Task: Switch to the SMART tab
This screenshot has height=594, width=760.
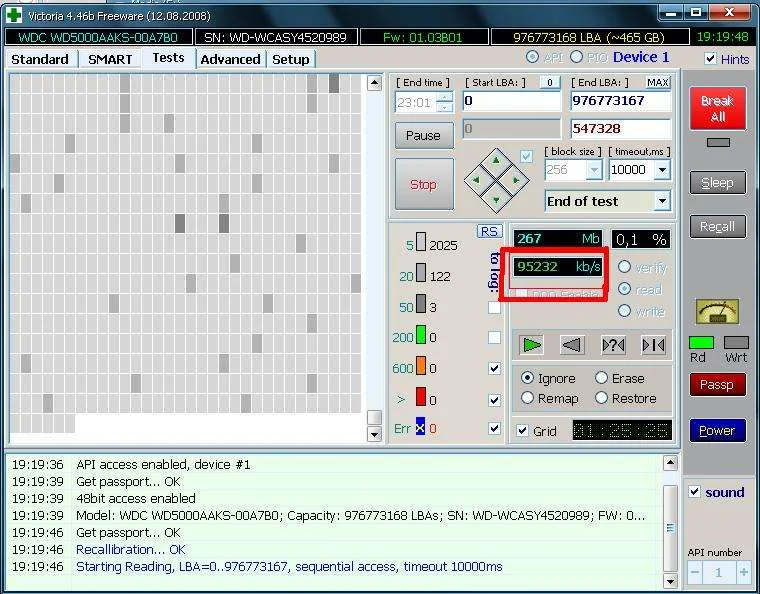Action: [x=110, y=59]
